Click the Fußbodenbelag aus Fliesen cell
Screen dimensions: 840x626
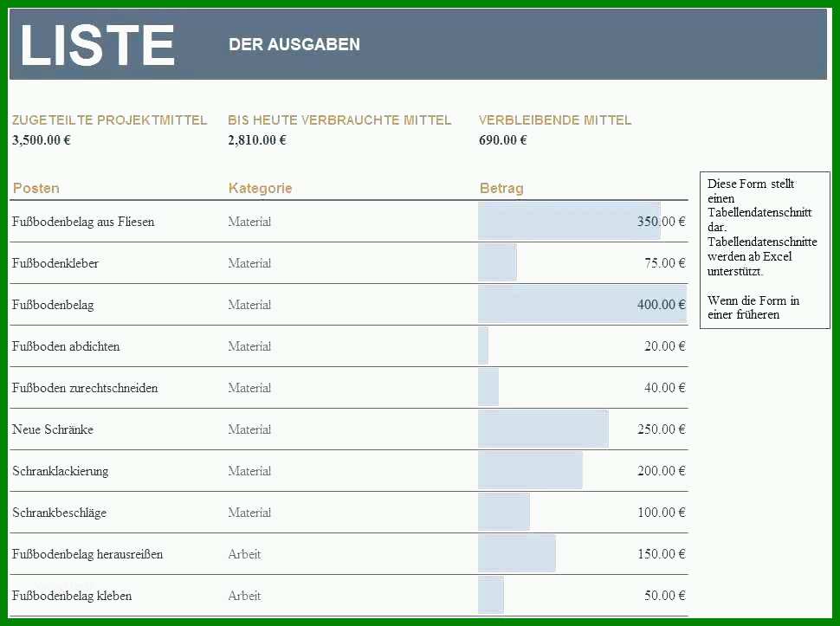point(83,222)
